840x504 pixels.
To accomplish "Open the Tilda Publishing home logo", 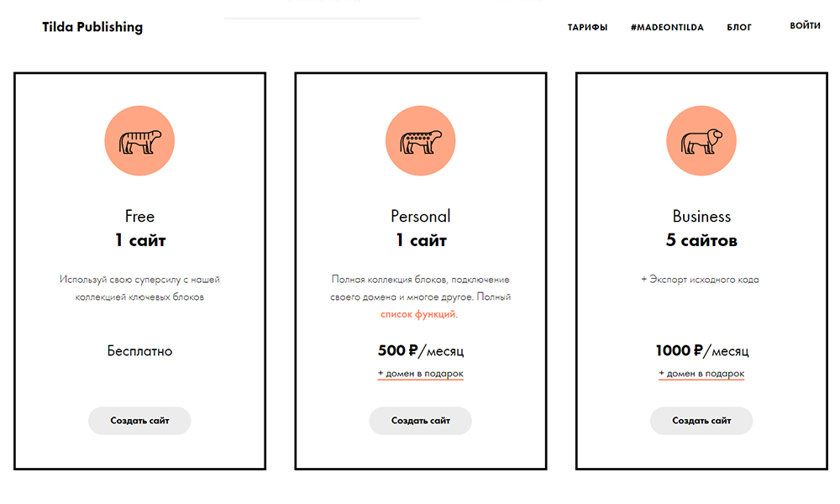I will (x=92, y=27).
